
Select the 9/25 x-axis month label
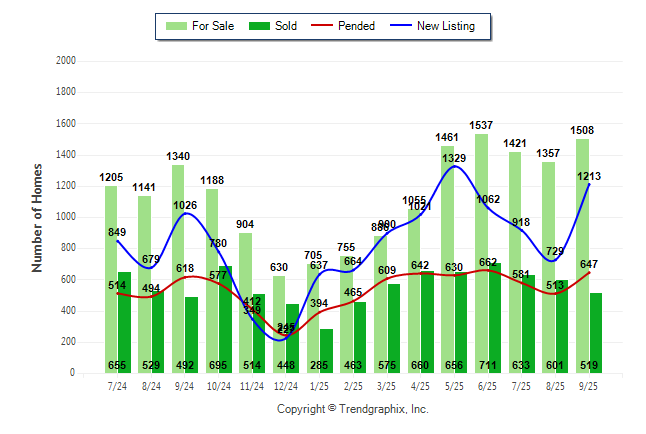(x=589, y=386)
